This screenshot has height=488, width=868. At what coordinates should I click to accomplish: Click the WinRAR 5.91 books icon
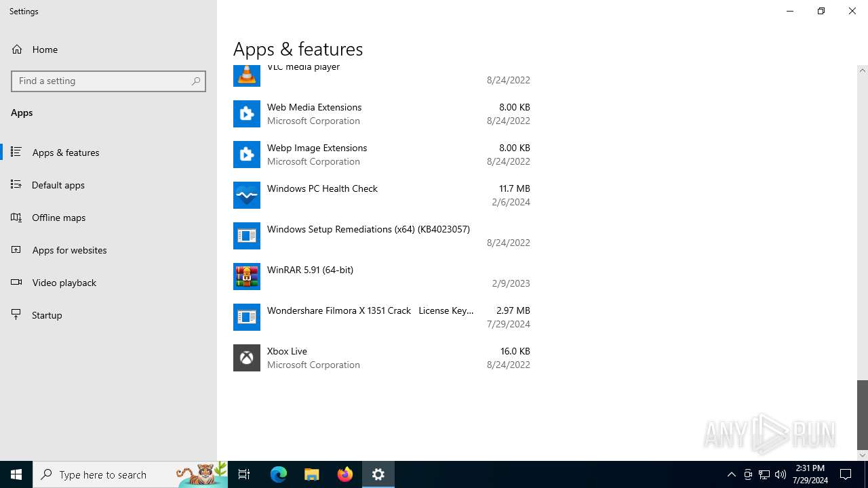point(247,277)
